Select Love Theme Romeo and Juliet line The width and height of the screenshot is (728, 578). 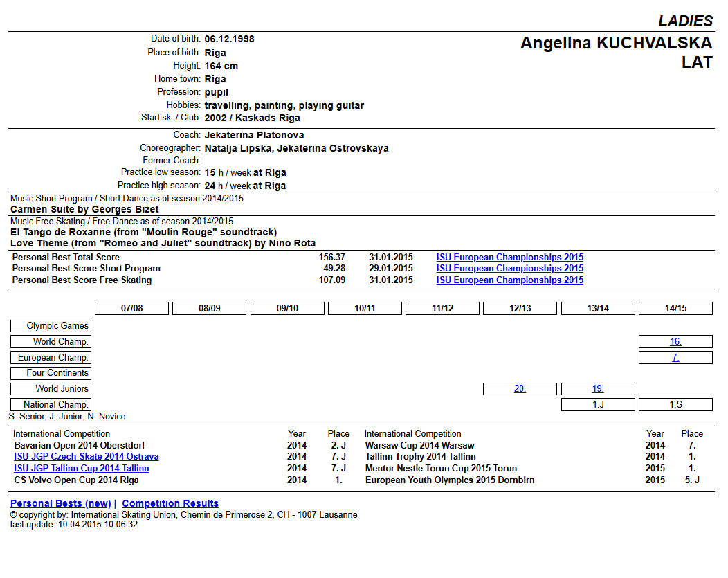click(163, 243)
